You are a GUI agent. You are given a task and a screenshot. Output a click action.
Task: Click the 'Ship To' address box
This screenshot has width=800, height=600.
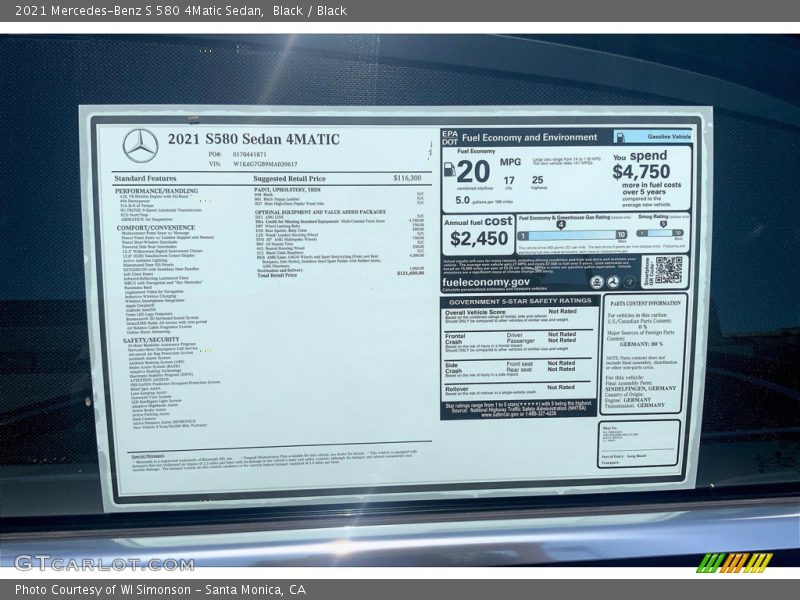(638, 444)
